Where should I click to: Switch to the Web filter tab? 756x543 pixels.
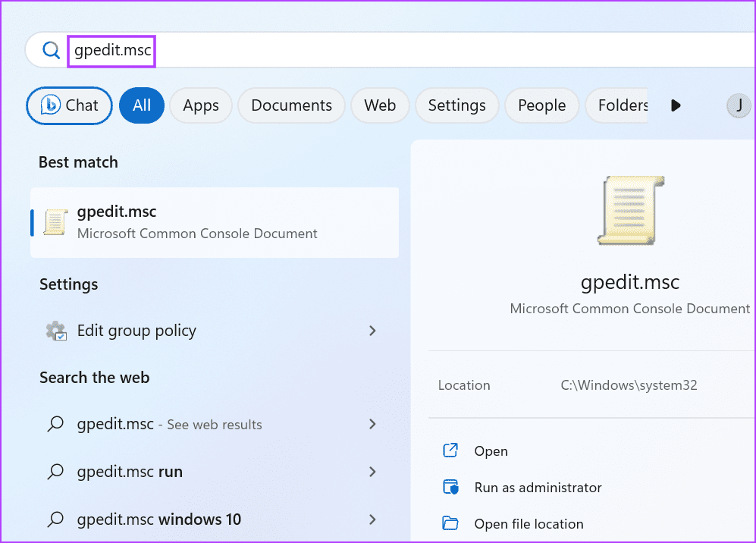(380, 105)
